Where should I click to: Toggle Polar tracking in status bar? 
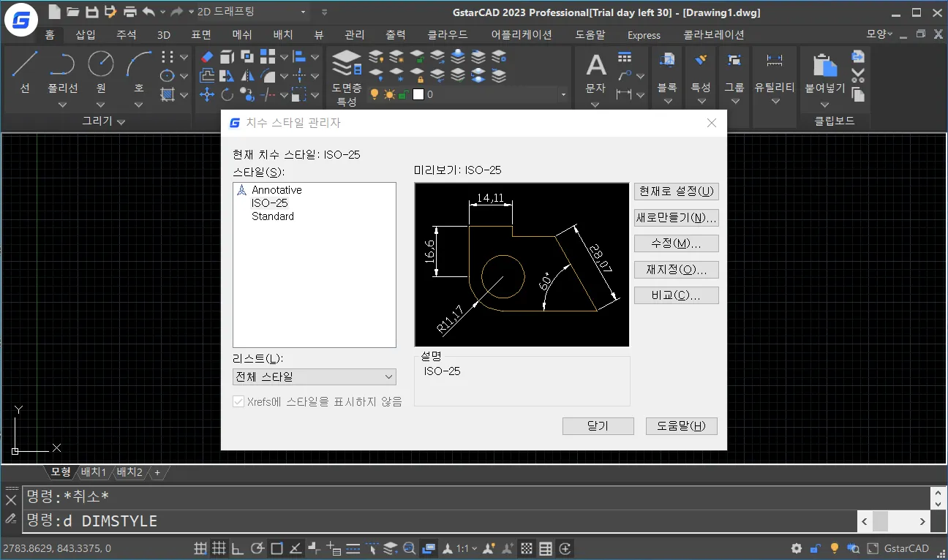(257, 548)
